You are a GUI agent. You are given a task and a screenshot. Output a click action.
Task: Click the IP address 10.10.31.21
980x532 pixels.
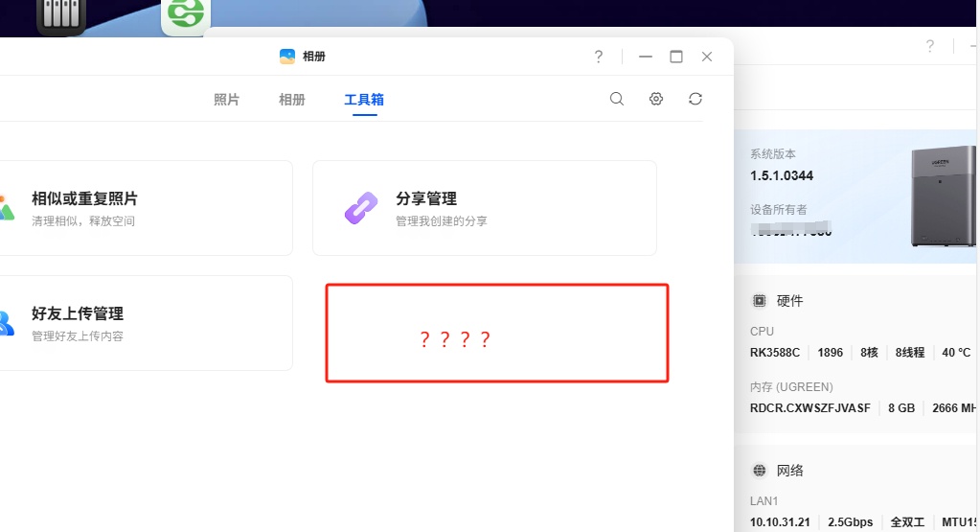780,522
